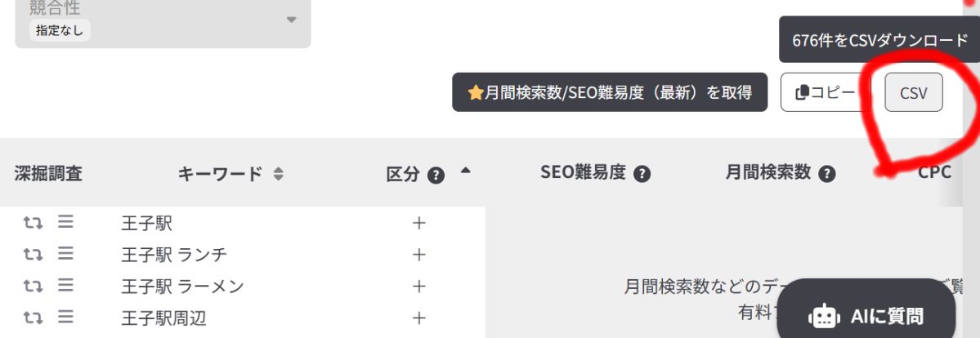The width and height of the screenshot is (980, 338).
Task: Download results with the CSV button
Action: (x=913, y=93)
